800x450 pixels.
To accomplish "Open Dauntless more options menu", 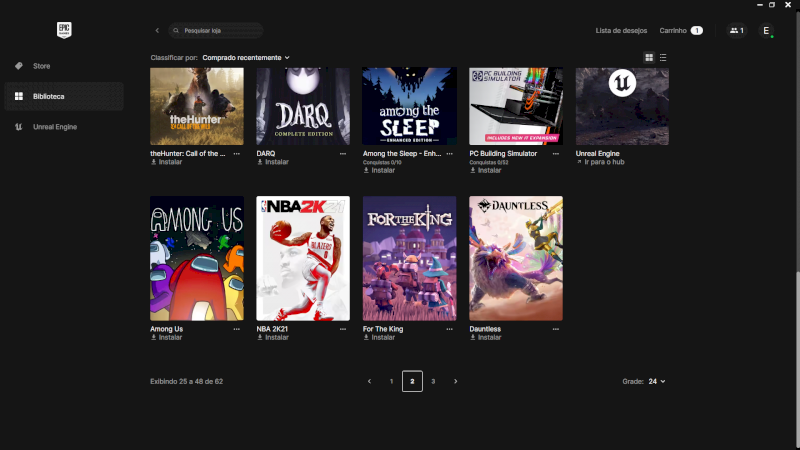I will pos(556,329).
